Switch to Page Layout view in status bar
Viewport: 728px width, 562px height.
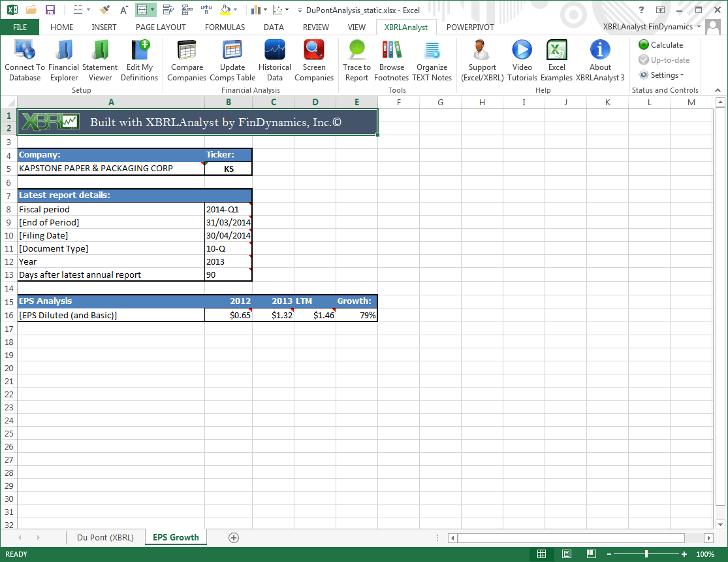tap(567, 554)
